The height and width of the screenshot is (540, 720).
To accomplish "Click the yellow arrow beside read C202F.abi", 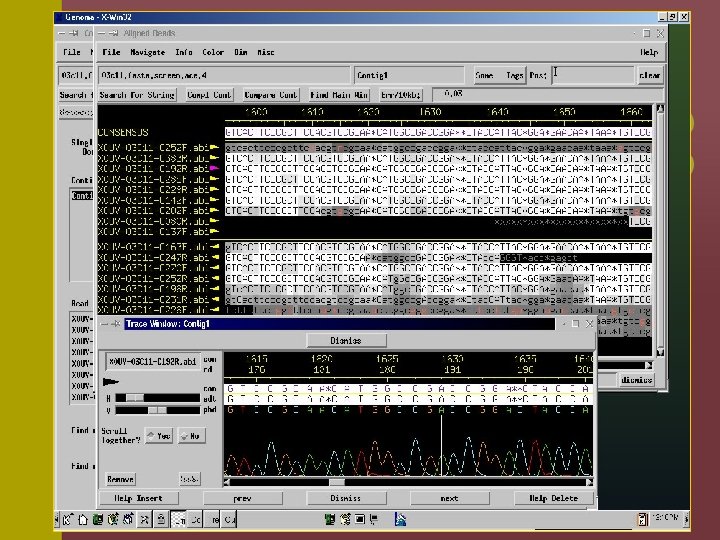I will coord(215,212).
